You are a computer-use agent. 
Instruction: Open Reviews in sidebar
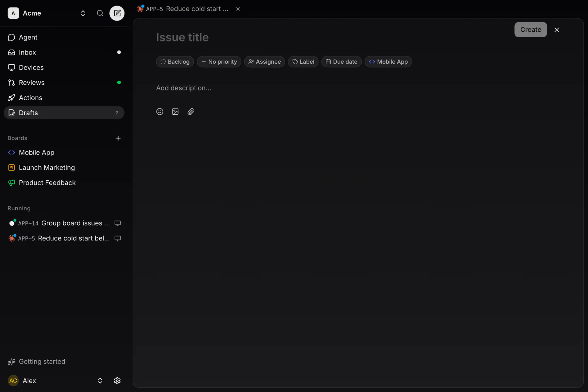point(64,82)
